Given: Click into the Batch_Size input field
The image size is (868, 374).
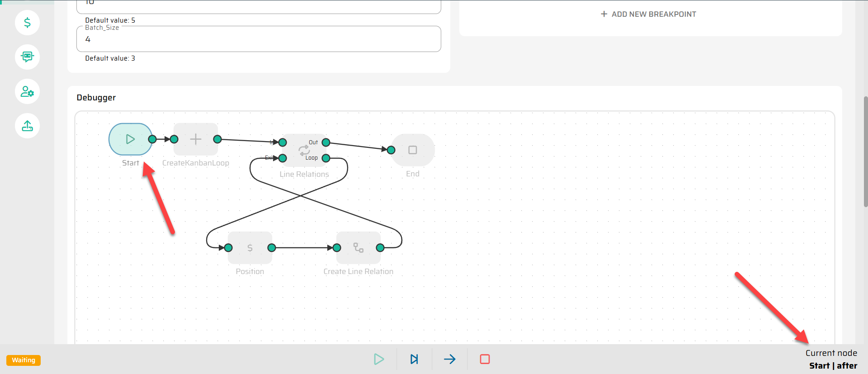Looking at the screenshot, I should tap(259, 39).
